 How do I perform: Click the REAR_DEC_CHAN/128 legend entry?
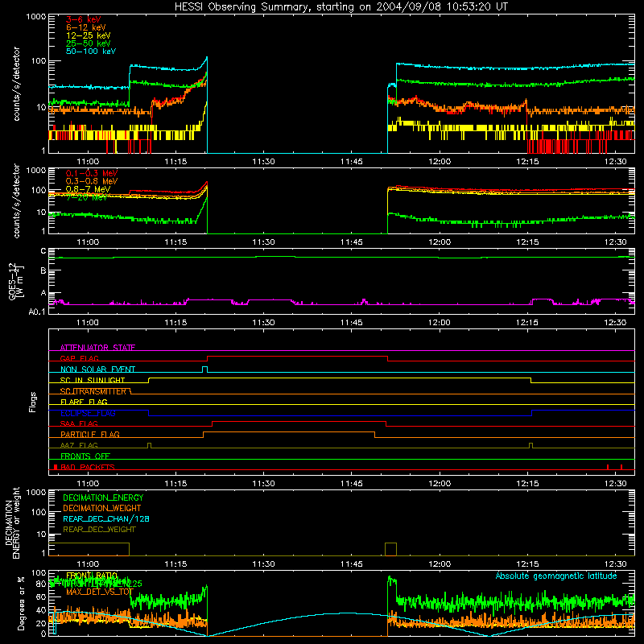[x=106, y=518]
